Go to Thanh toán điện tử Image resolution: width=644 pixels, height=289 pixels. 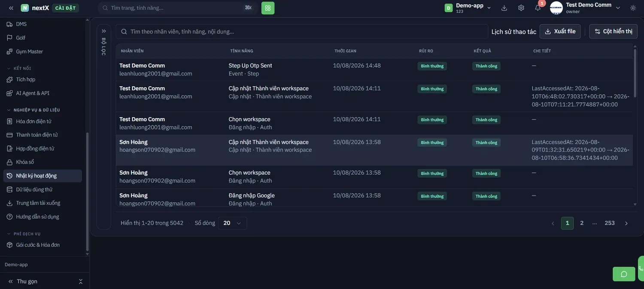click(x=43, y=135)
